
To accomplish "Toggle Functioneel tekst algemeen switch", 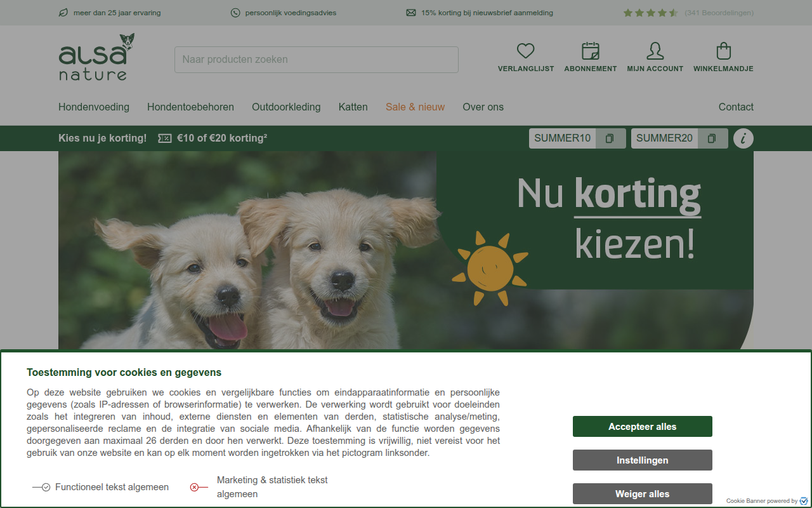I will 41,487.
